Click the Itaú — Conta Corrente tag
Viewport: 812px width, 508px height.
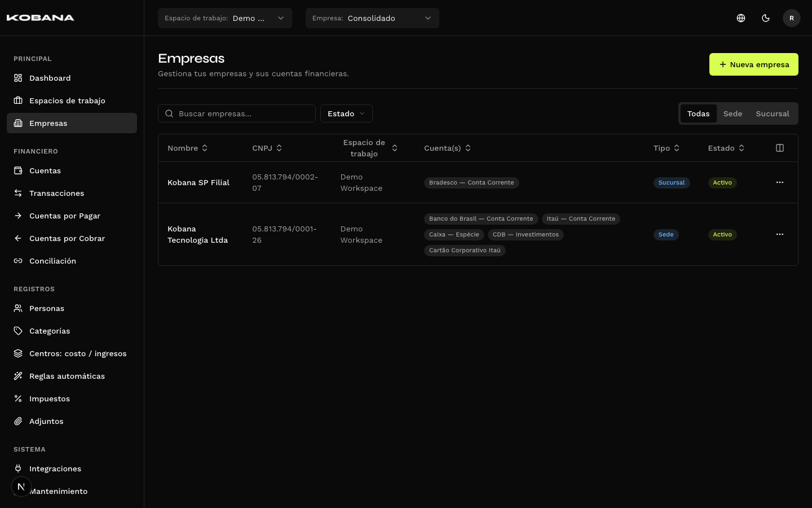(581, 218)
